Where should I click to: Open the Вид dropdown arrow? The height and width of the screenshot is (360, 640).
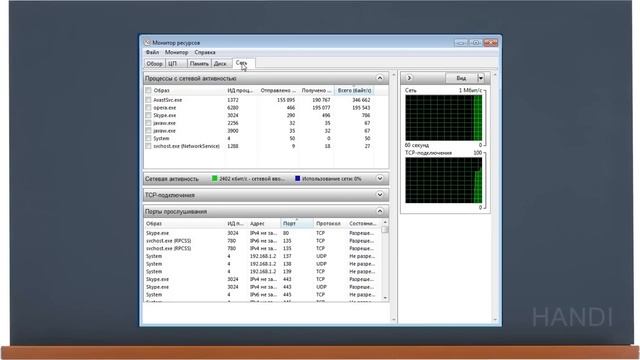(481, 78)
